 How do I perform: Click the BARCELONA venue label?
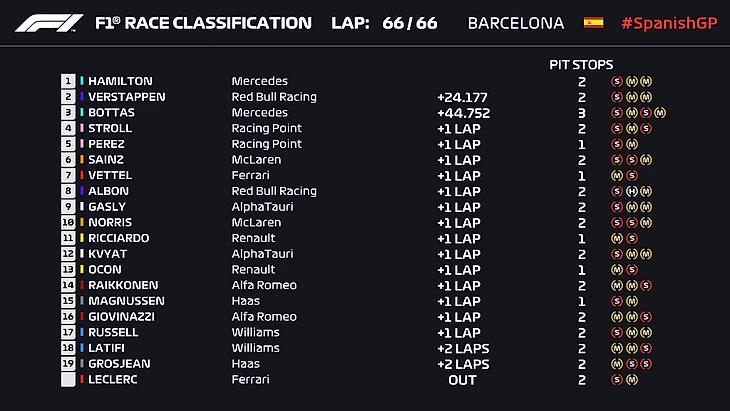[515, 23]
